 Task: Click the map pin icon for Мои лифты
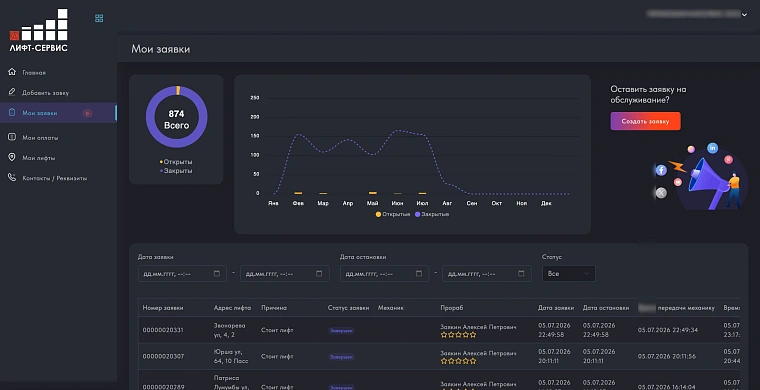click(12, 157)
